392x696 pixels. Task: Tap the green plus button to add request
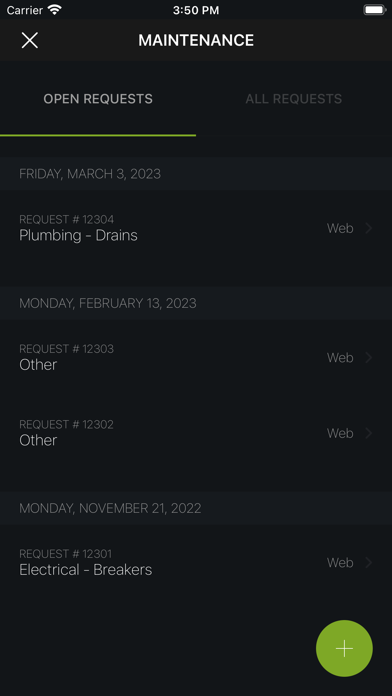pos(344,649)
